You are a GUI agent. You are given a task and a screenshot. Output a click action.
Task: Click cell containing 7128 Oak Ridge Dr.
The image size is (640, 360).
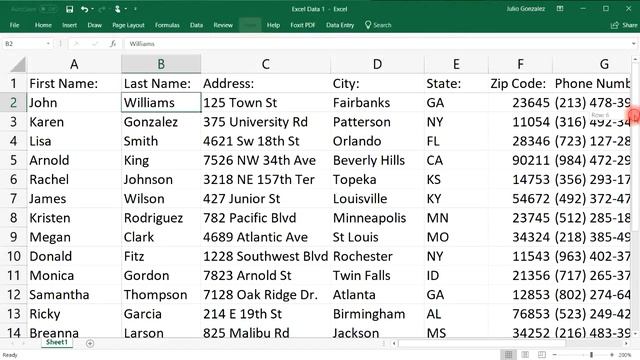pos(265,295)
